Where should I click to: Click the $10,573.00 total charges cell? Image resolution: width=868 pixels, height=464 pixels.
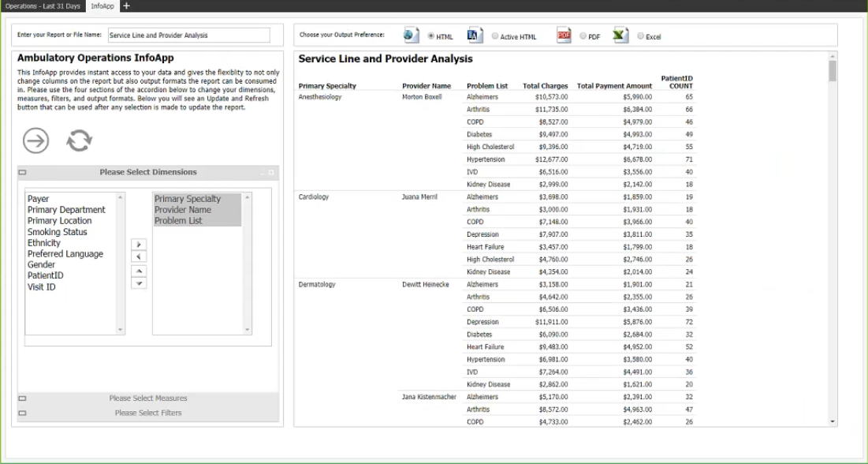[x=551, y=97]
